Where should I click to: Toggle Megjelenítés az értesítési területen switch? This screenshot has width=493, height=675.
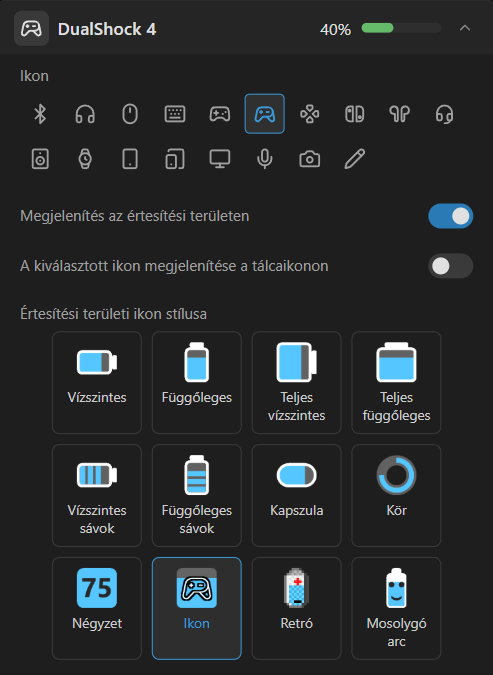coord(450,216)
